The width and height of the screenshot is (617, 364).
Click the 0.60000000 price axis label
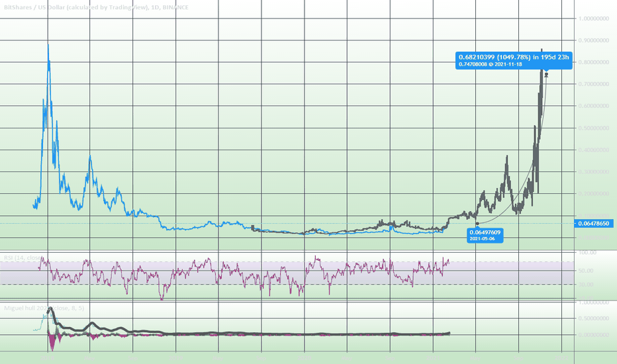pyautogui.click(x=594, y=106)
